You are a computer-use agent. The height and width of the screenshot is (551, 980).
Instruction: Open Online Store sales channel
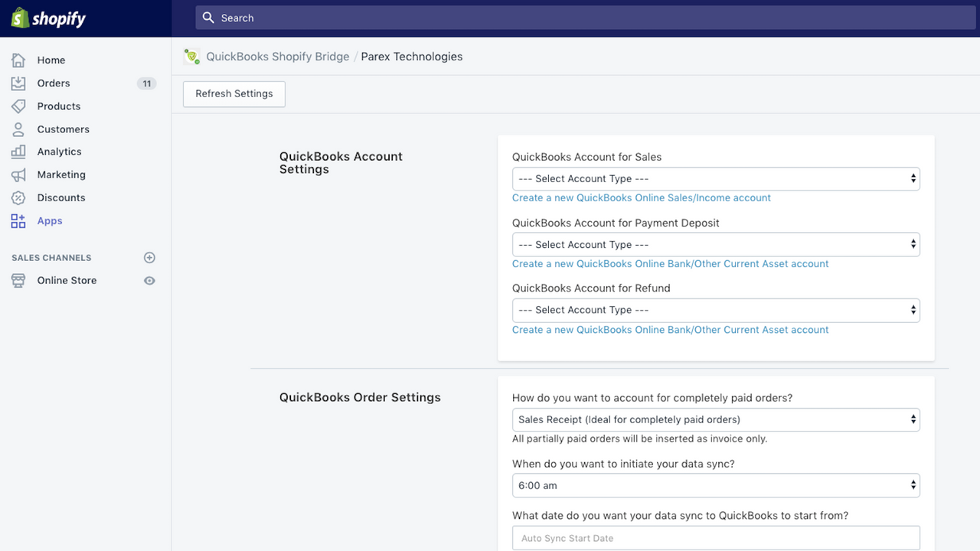(x=67, y=281)
